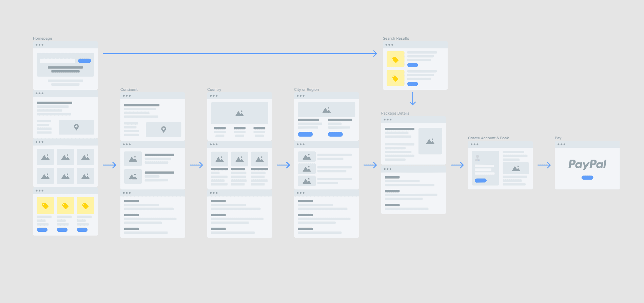Image resolution: width=644 pixels, height=303 pixels.
Task: Click the Homepage search input field
Action: point(57,61)
